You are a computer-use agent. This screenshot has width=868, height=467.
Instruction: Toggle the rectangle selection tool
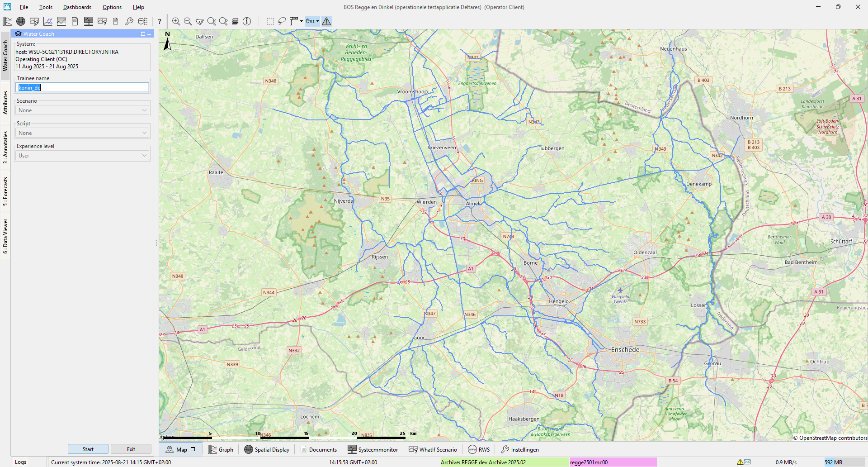click(270, 21)
